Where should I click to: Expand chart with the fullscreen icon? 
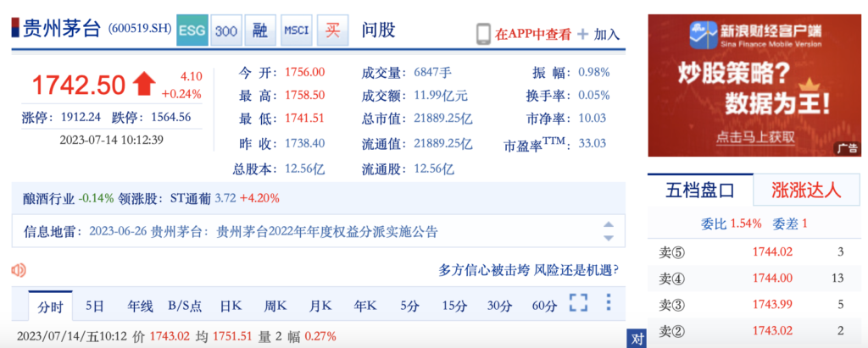point(578,303)
